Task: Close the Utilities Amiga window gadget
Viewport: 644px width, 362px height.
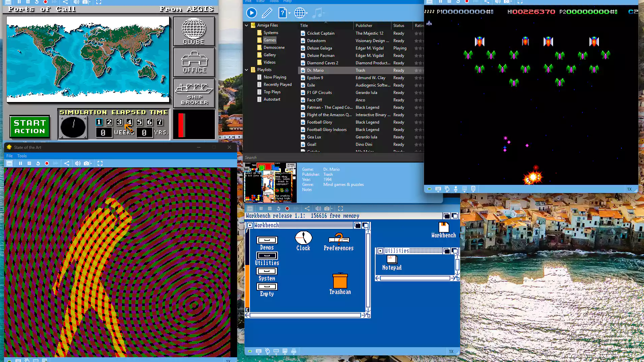Action: [380, 251]
